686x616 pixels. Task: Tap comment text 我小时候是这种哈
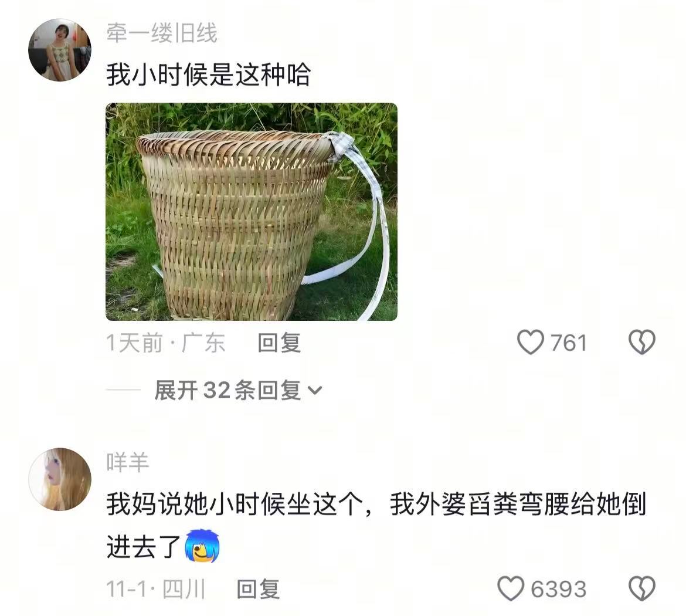[208, 75]
